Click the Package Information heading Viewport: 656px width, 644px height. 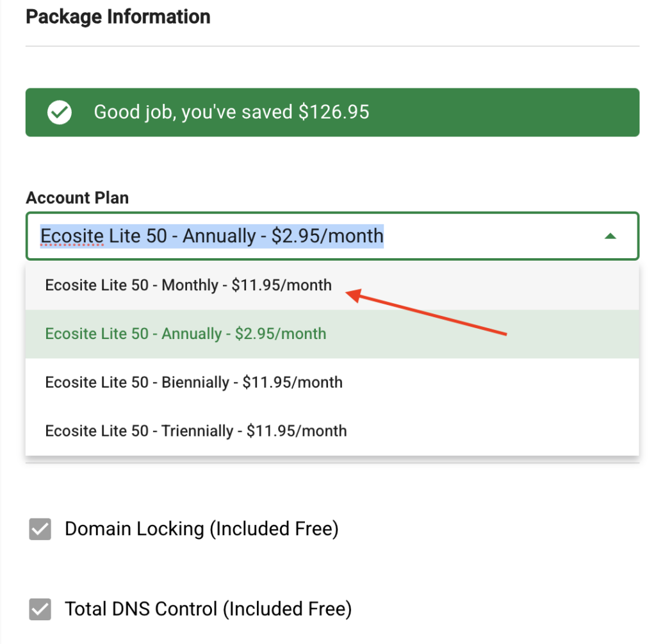(118, 17)
